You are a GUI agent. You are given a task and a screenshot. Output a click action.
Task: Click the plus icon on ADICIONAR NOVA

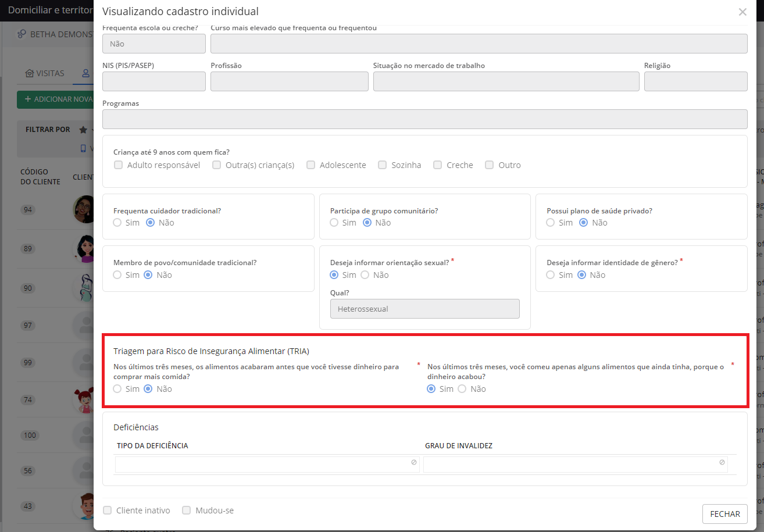click(27, 99)
